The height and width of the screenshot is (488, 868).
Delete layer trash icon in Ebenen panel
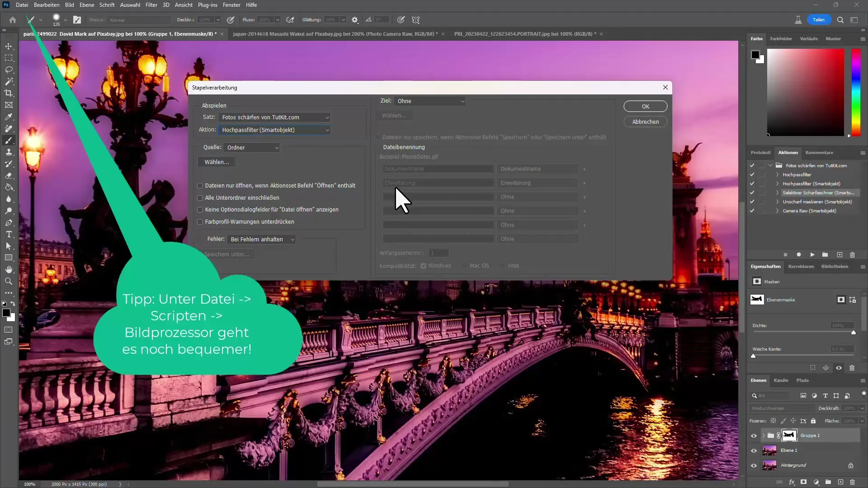[x=852, y=482]
